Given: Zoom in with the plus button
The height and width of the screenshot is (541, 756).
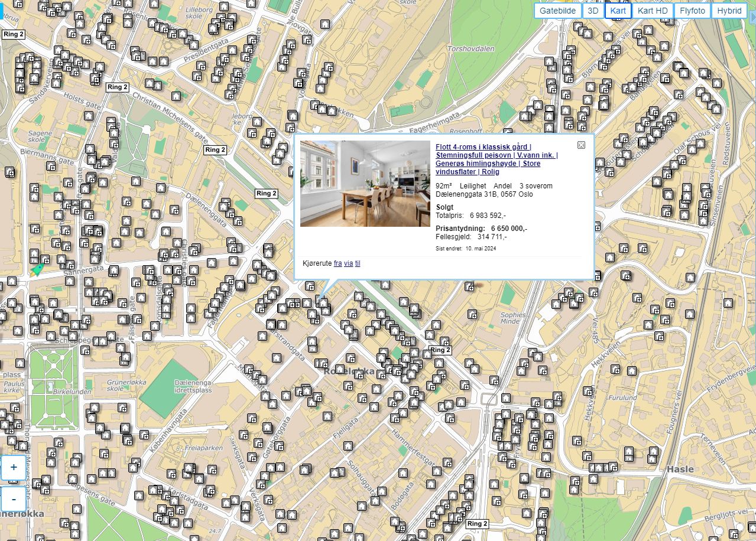Looking at the screenshot, I should (14, 467).
